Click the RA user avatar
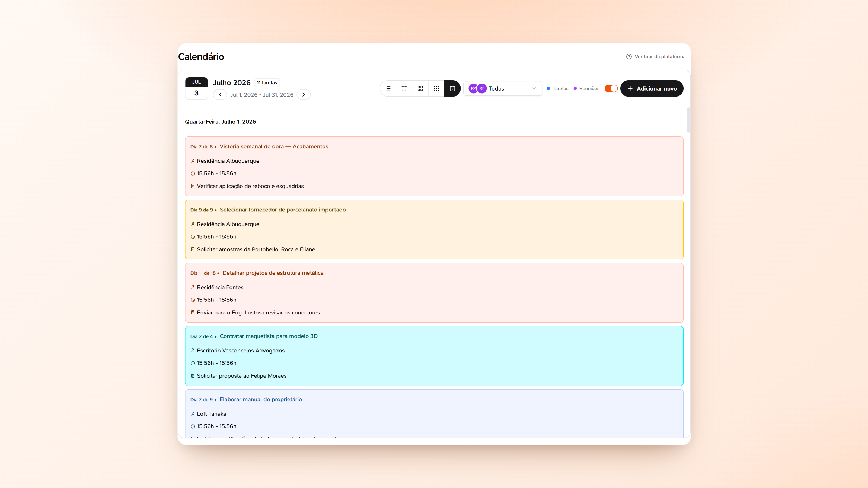The height and width of the screenshot is (488, 868). coord(473,88)
